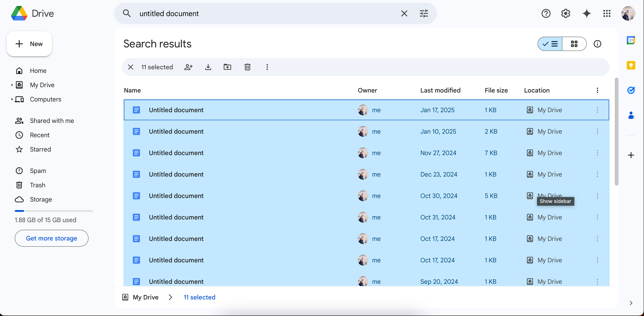
Task: Deselect all by clicking the X next to 11 selected
Action: 131,67
